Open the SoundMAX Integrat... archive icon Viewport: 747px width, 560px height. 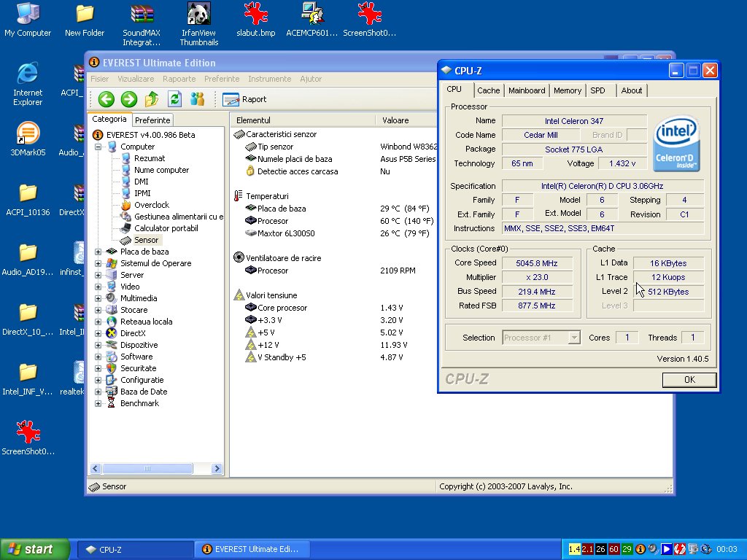142,24
